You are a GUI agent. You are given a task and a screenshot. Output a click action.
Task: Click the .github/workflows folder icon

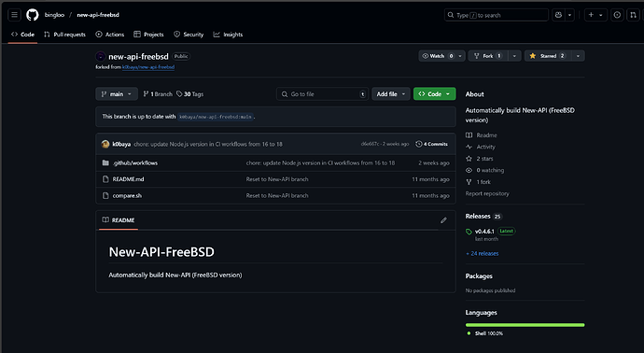pos(105,162)
